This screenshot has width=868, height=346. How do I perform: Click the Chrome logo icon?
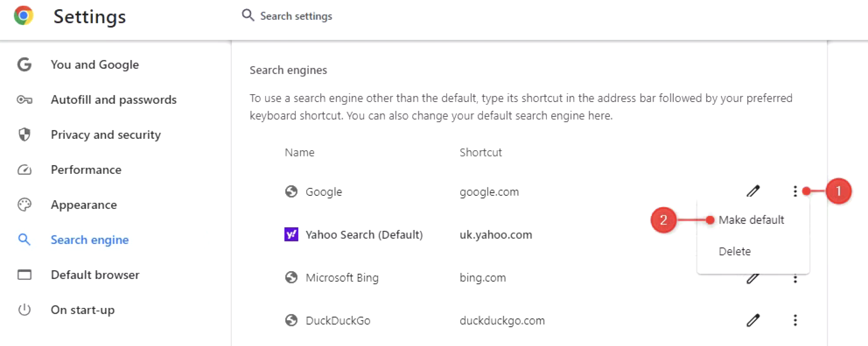pos(24,16)
